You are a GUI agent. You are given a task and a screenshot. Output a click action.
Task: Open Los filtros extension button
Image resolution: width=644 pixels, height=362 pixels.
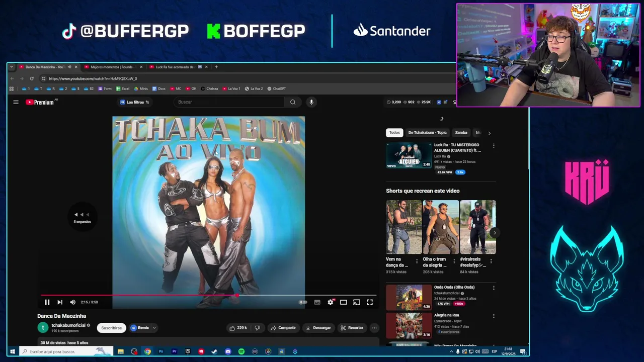(x=134, y=102)
